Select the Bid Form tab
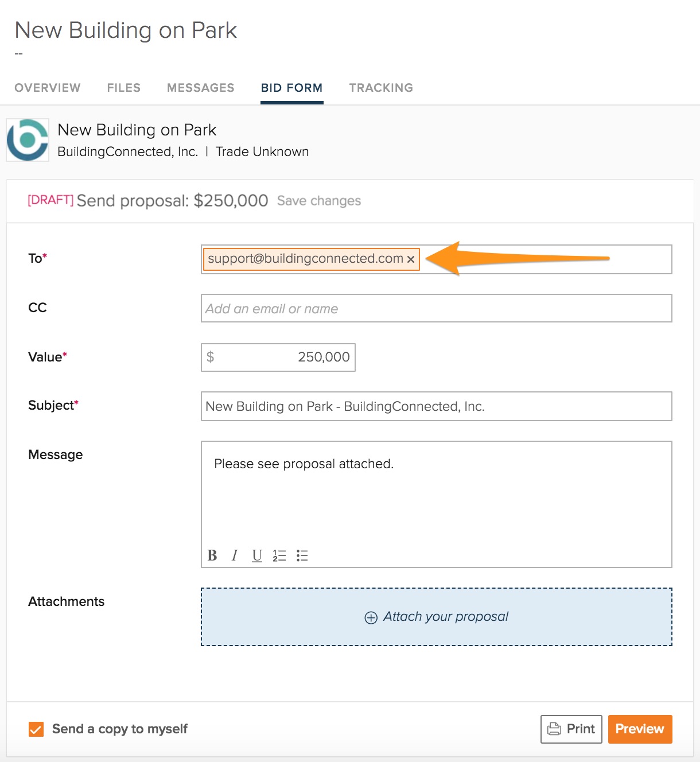The width and height of the screenshot is (700, 762). click(291, 88)
